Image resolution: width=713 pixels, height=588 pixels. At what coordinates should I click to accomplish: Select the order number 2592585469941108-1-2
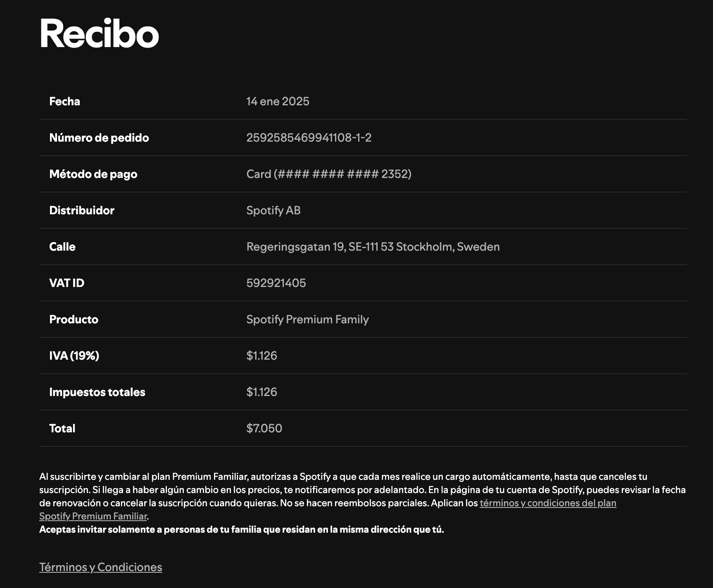point(309,138)
